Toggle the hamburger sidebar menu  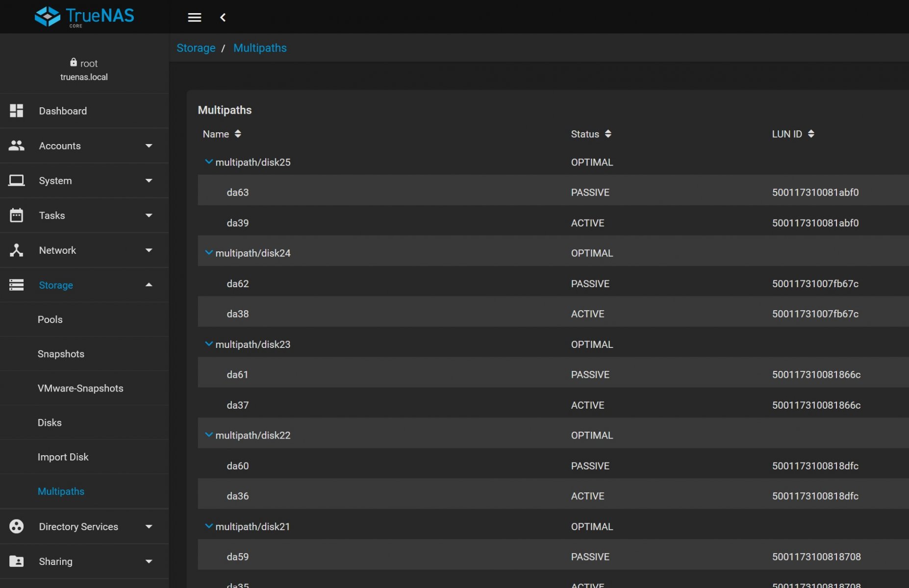194,18
